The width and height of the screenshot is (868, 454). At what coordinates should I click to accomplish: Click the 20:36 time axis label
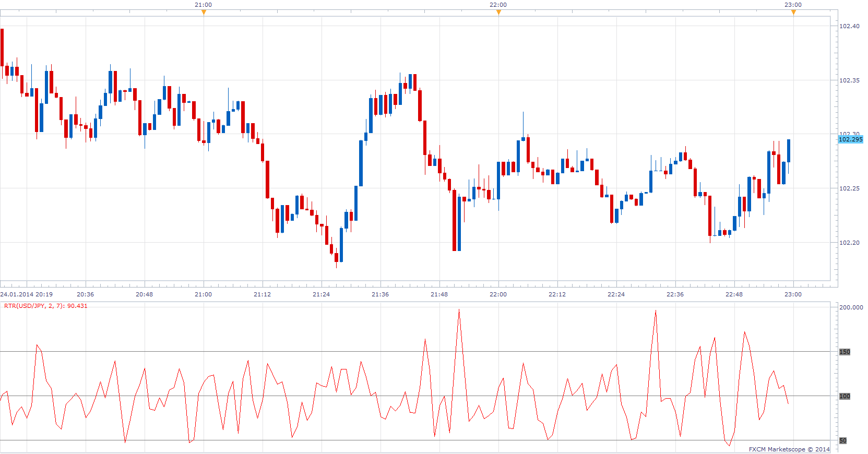pyautogui.click(x=86, y=294)
